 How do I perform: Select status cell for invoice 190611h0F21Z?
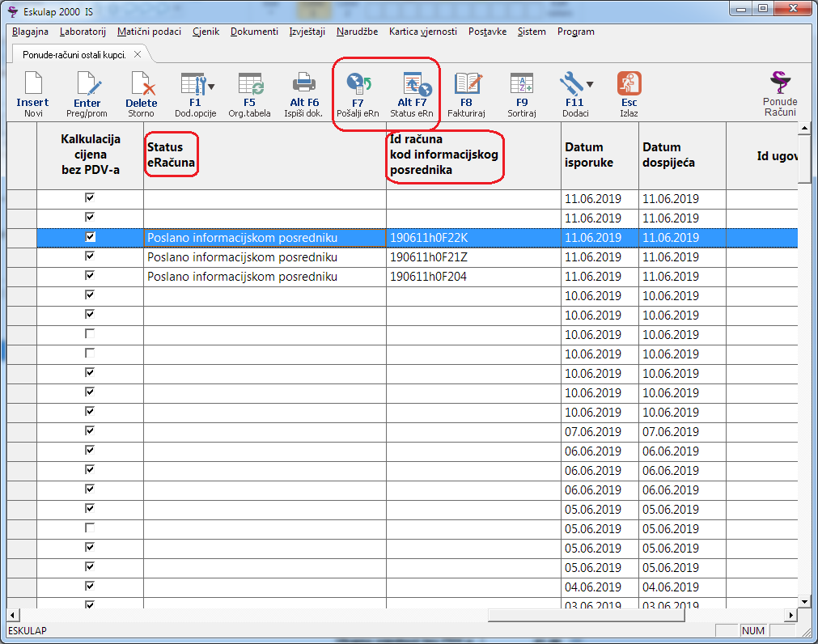[x=265, y=257]
